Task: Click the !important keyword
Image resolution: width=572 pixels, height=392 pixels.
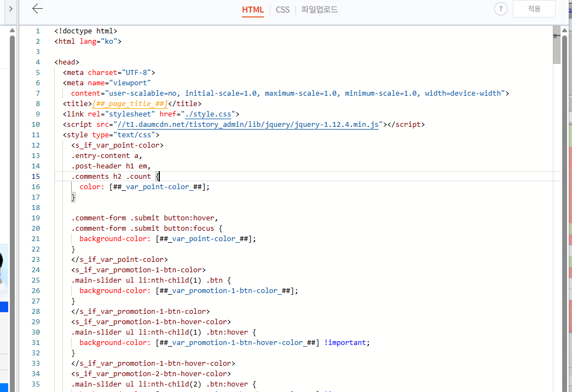Action: [x=345, y=342]
